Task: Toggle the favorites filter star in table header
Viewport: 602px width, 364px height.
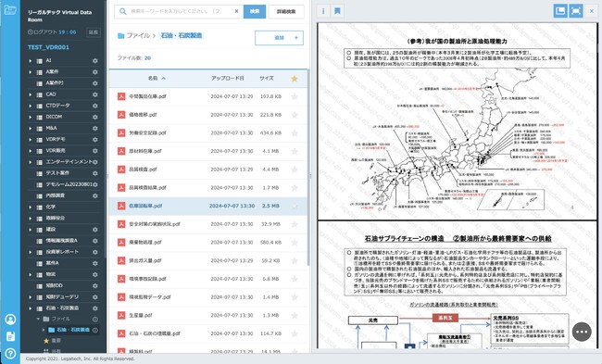Action: [295, 79]
